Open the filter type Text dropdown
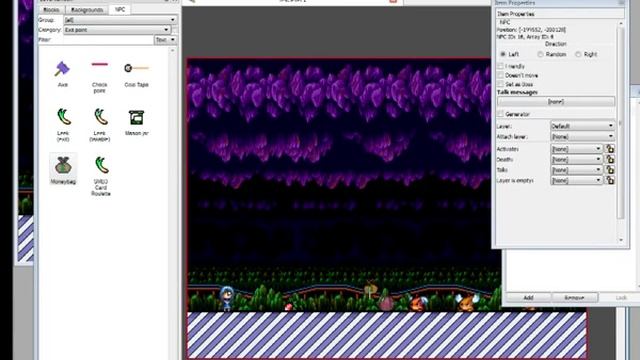Viewport: 640px width, 360px height. coord(165,40)
